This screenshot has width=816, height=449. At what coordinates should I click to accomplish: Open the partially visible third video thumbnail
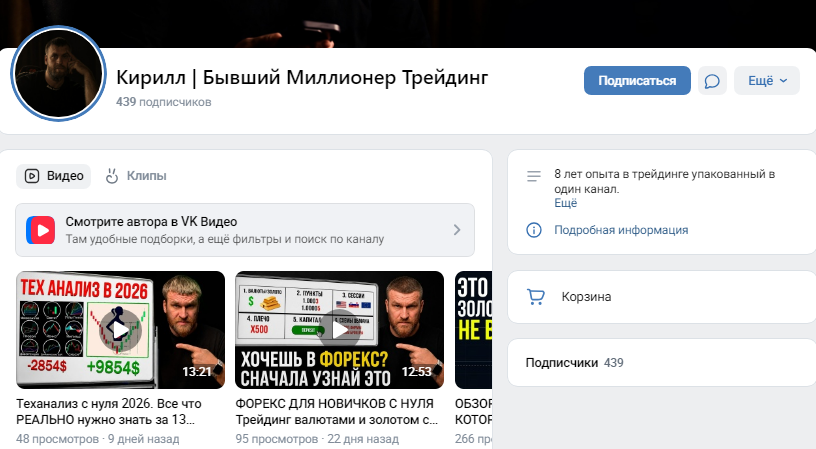(x=473, y=329)
